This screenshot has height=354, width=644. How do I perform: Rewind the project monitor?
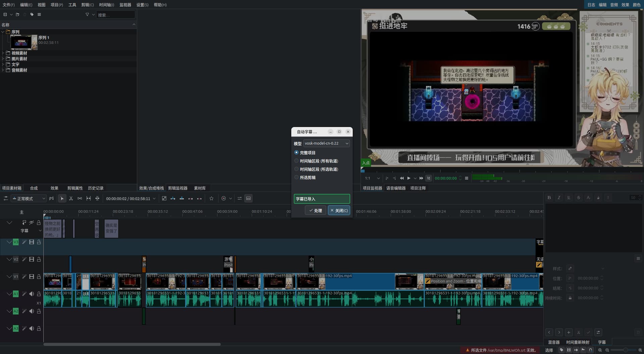pyautogui.click(x=402, y=178)
